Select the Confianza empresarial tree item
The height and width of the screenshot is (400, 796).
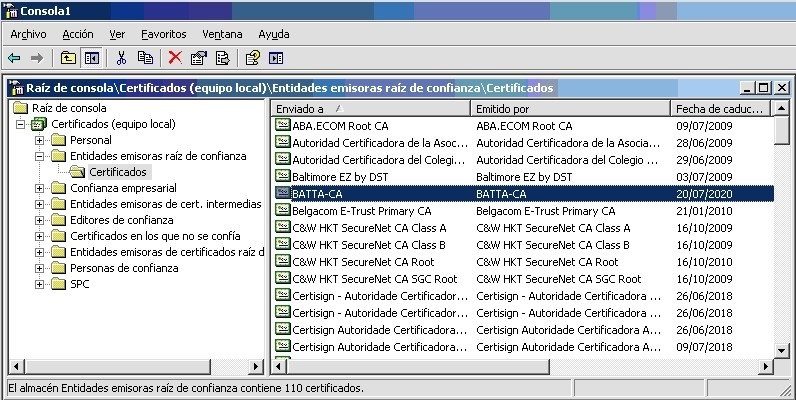[x=123, y=188]
